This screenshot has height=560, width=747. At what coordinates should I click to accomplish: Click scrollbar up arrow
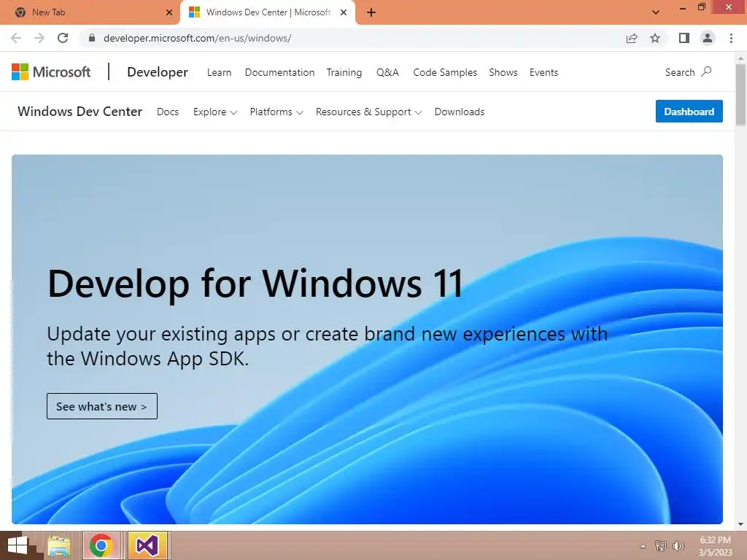740,58
